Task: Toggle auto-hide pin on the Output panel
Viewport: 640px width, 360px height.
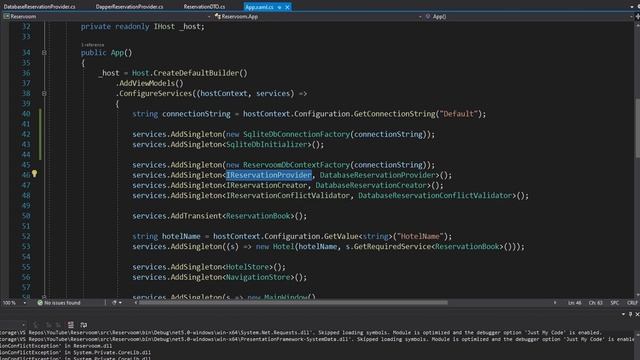Action: click(x=631, y=314)
